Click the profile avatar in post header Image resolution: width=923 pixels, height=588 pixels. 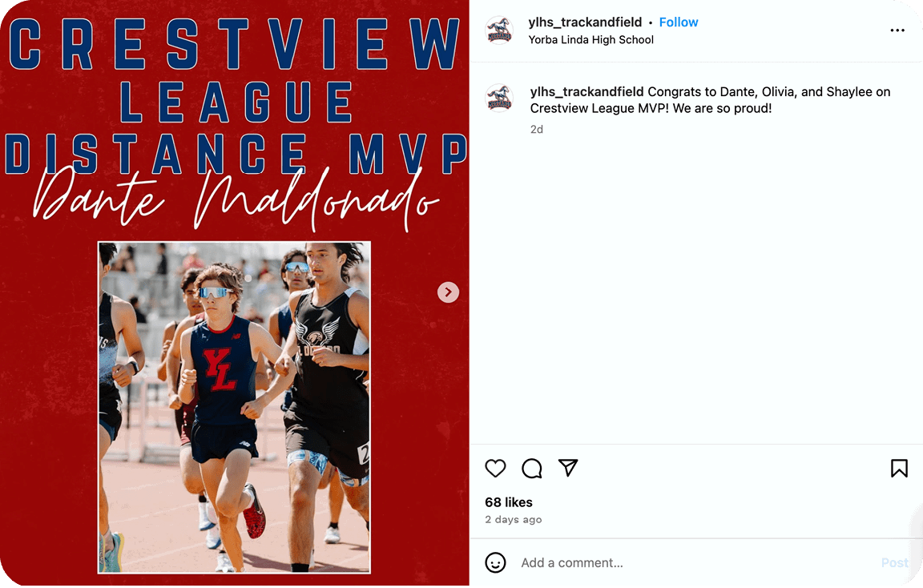(499, 30)
